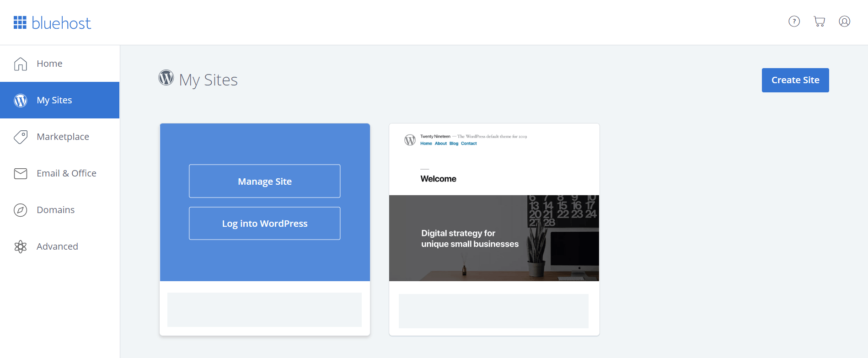Navigate to Domains in the sidebar
Viewport: 868px width, 358px height.
tap(56, 210)
